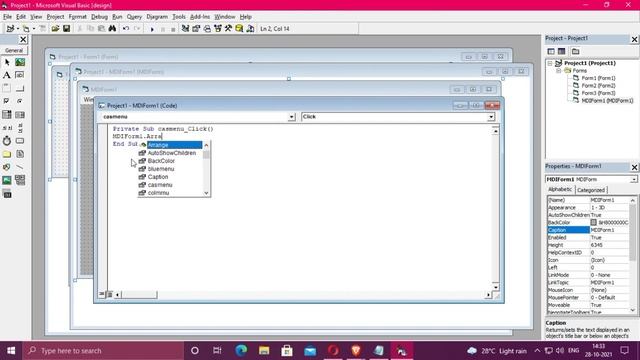Select the DirListBox folder tool in toolbox
The image size is (640, 360).
tap(7, 154)
